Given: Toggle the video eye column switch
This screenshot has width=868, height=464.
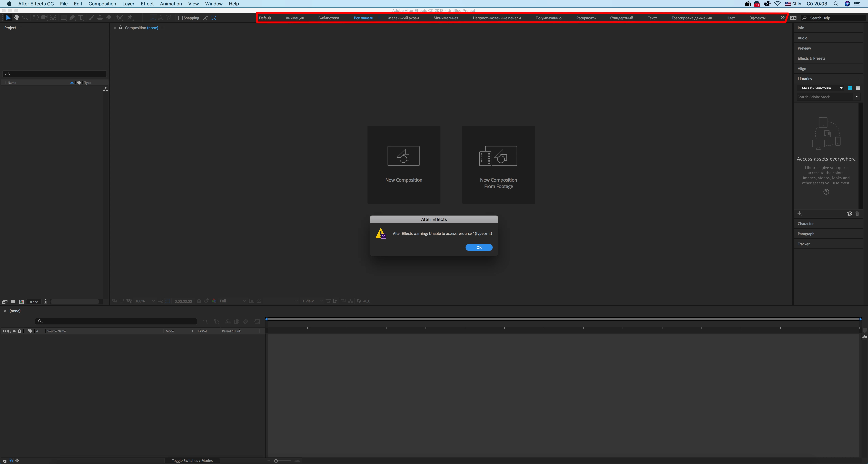Looking at the screenshot, I should point(4,331).
